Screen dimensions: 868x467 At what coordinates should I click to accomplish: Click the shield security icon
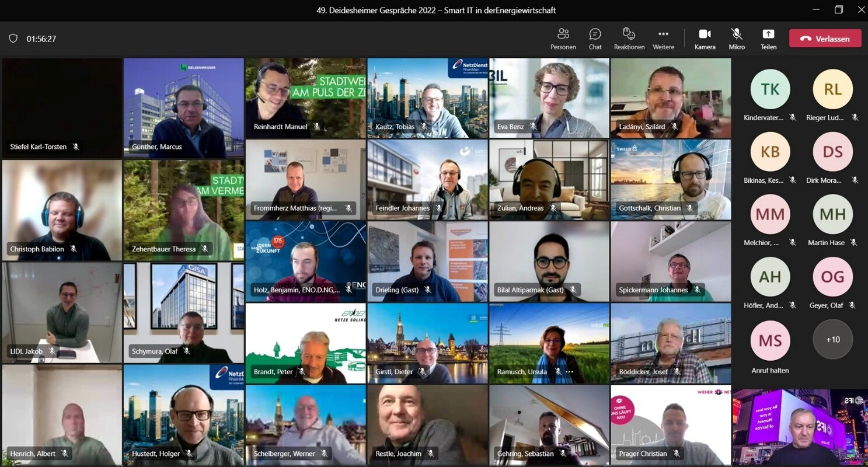13,39
